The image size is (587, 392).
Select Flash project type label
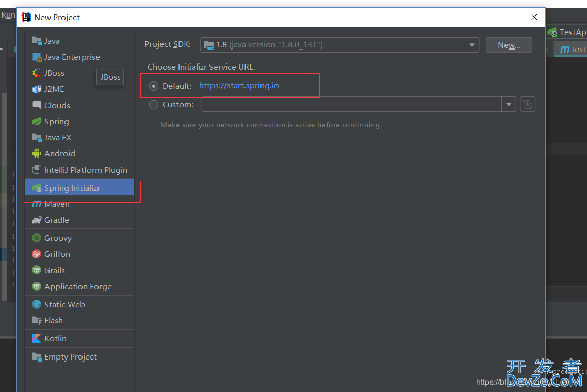click(54, 320)
